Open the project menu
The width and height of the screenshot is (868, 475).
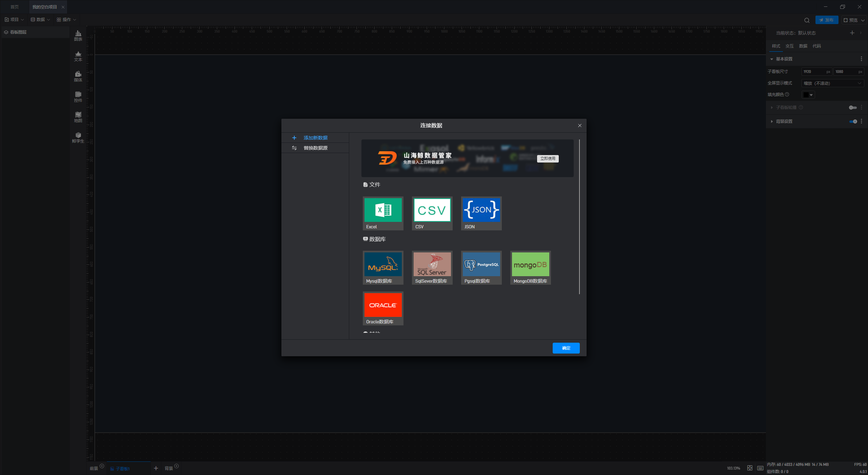[x=14, y=20]
